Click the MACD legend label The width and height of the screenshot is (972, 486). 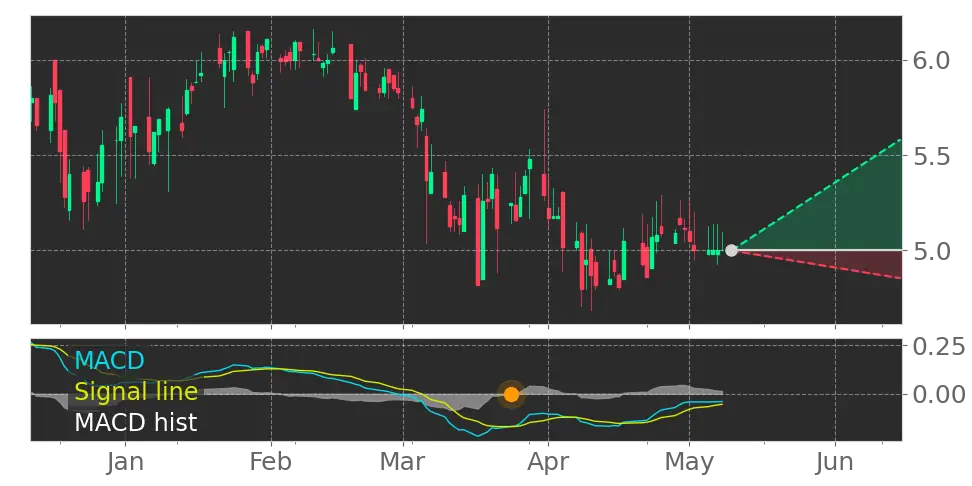tap(110, 360)
